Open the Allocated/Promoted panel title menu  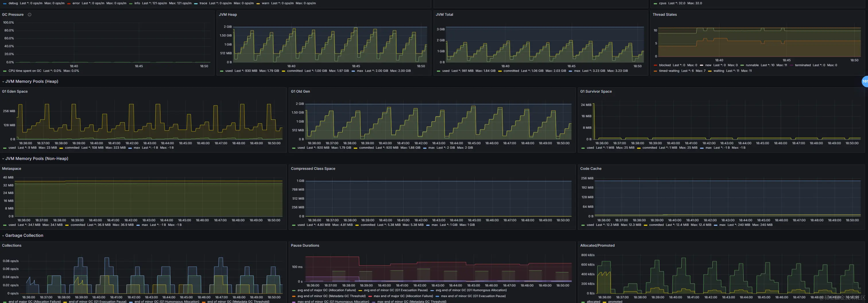(x=597, y=246)
